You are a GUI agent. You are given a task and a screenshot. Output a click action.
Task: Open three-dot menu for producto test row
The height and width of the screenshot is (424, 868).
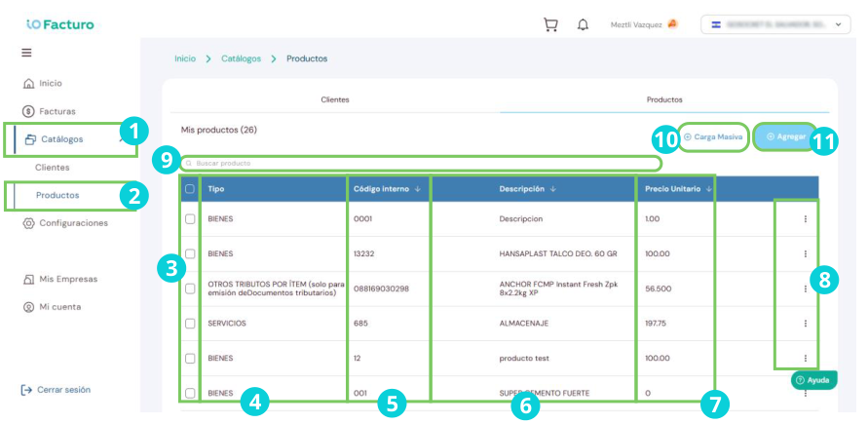(x=805, y=358)
